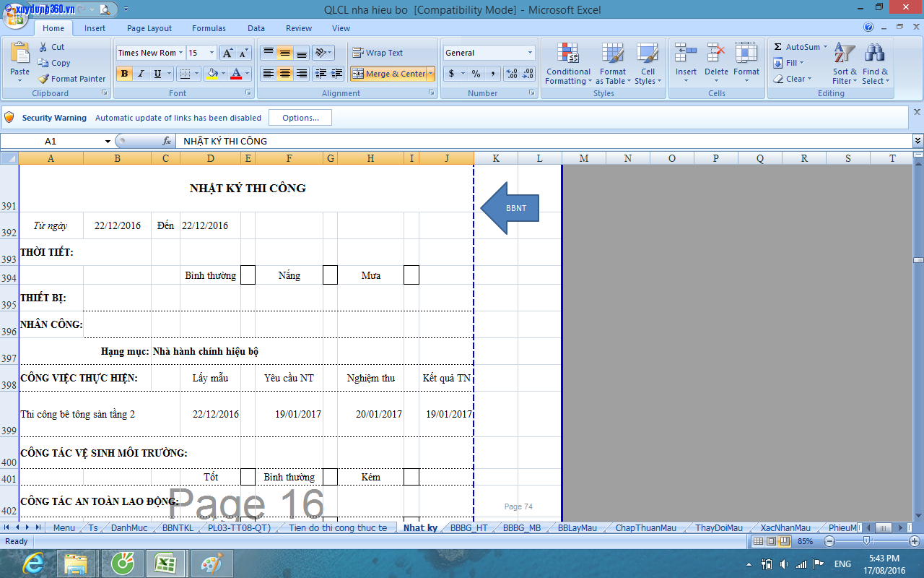This screenshot has width=924, height=578.
Task: Decrease the cell indent
Action: point(320,74)
